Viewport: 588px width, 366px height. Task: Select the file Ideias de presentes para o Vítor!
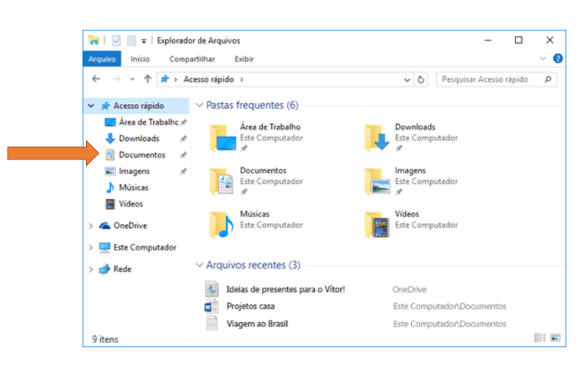(285, 289)
